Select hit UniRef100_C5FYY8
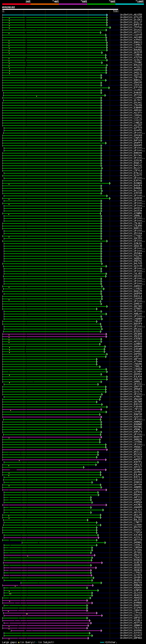 pos(131,409)
